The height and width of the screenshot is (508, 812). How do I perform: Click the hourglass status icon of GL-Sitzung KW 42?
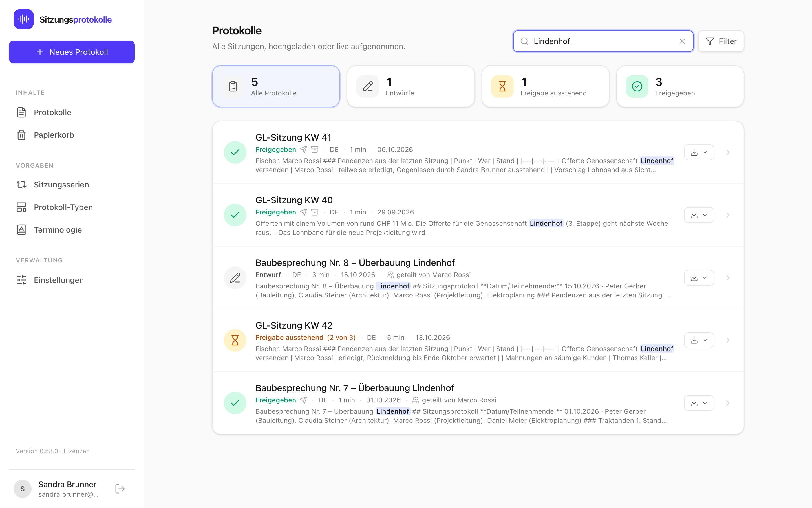tap(235, 340)
